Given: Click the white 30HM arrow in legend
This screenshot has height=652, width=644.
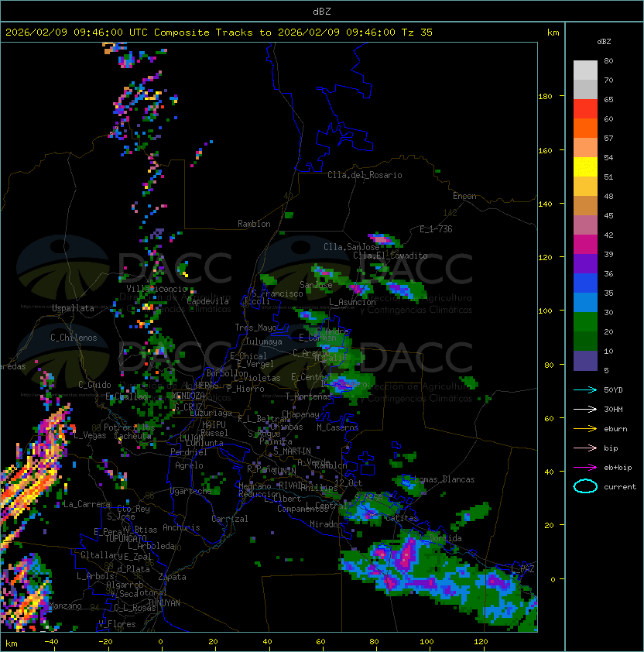Looking at the screenshot, I should pos(585,409).
